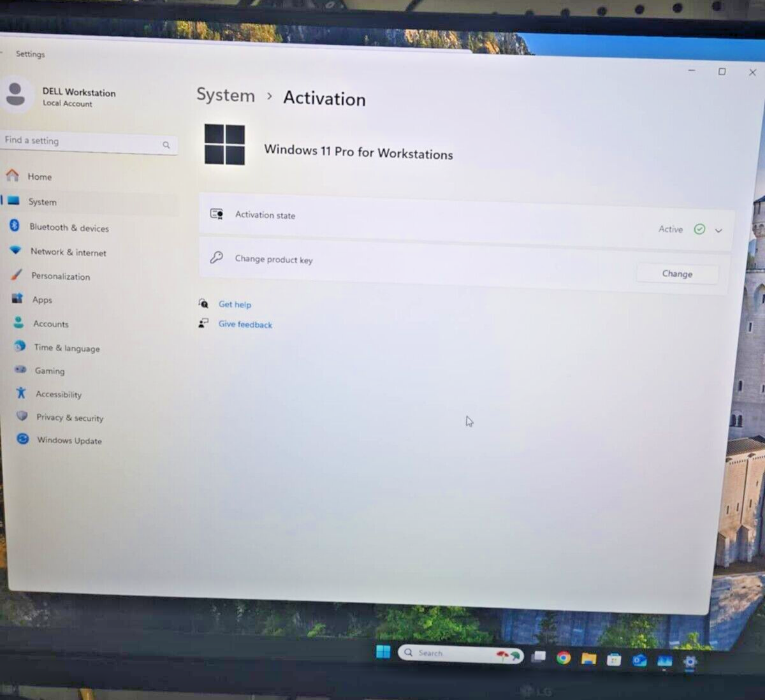Open File Explorer from taskbar
Image resolution: width=765 pixels, height=700 pixels.
pos(588,659)
